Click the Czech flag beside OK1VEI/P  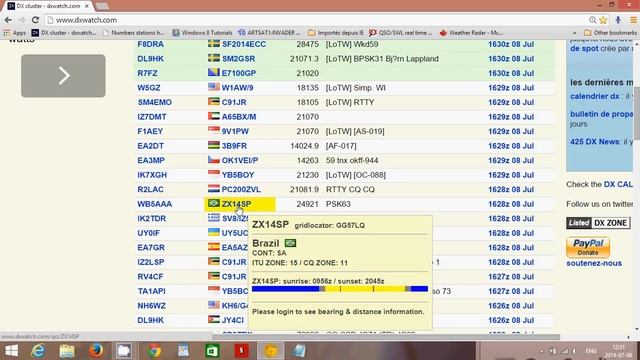pyautogui.click(x=213, y=160)
